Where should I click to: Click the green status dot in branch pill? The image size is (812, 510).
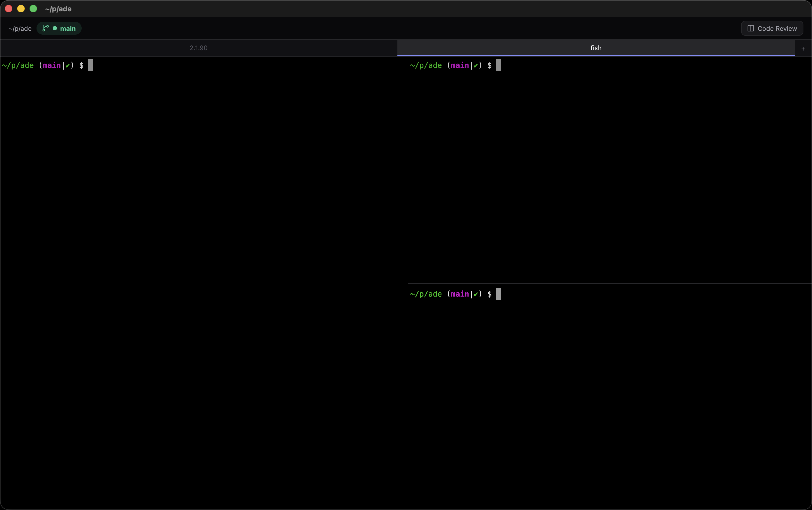(x=55, y=28)
